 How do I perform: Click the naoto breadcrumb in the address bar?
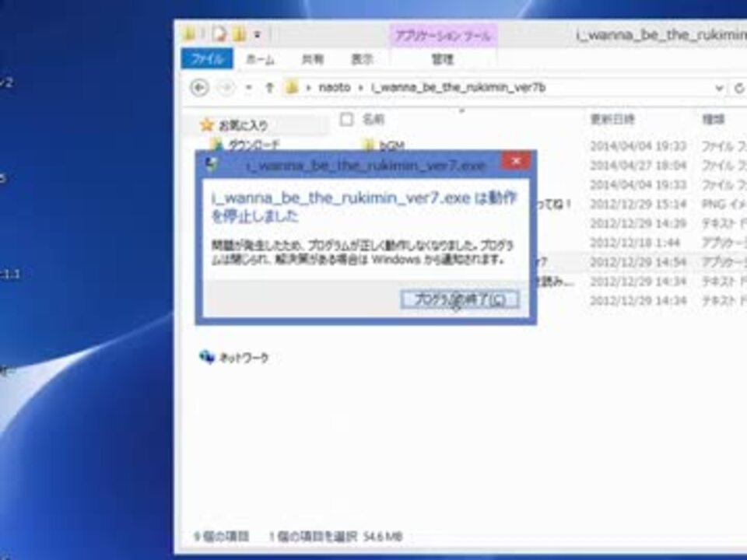click(335, 88)
